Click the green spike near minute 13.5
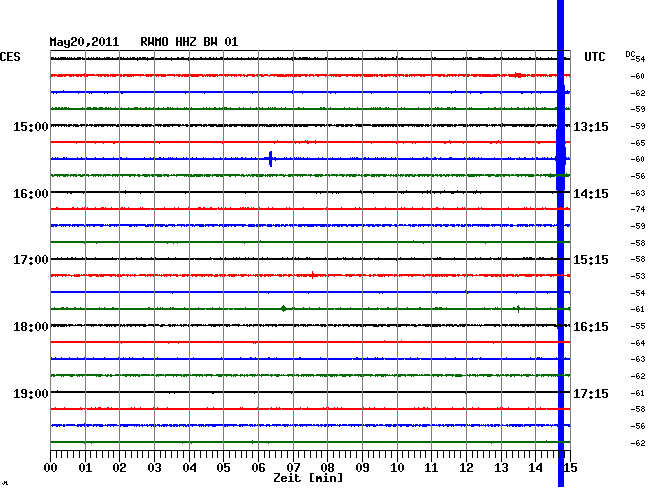650x494 pixels. pyautogui.click(x=518, y=308)
